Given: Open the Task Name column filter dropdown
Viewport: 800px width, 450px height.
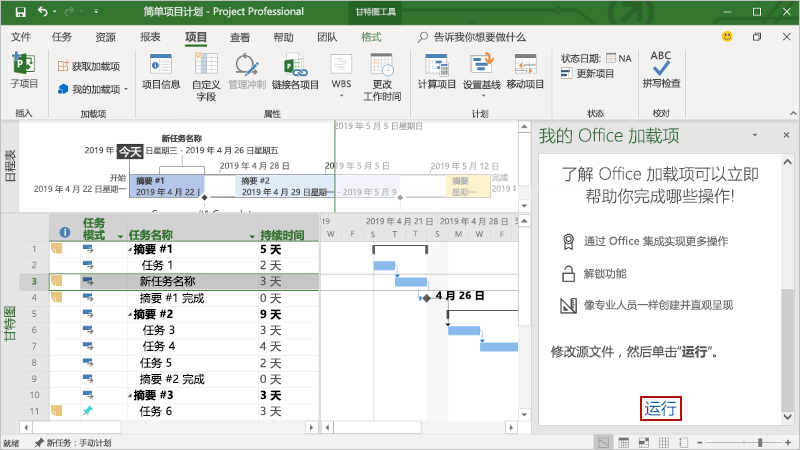Looking at the screenshot, I should pyautogui.click(x=252, y=236).
